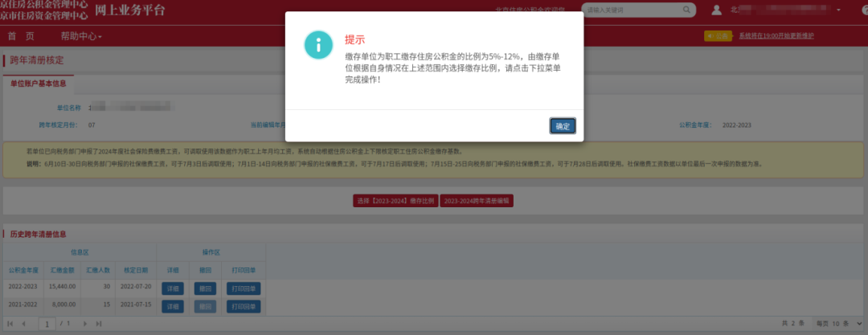Click the 2023-2024跨年清册编辑 button
Screen dimensions: 868x335
pos(477,201)
